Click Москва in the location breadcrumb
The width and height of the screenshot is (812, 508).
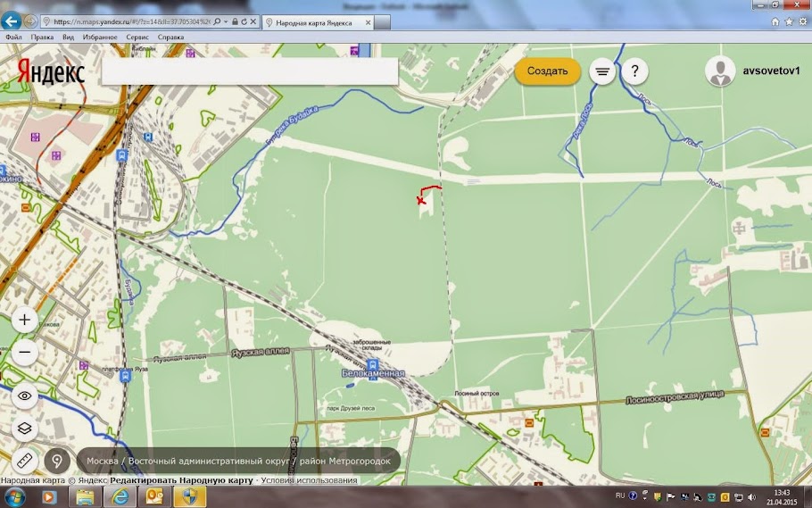tap(103, 461)
